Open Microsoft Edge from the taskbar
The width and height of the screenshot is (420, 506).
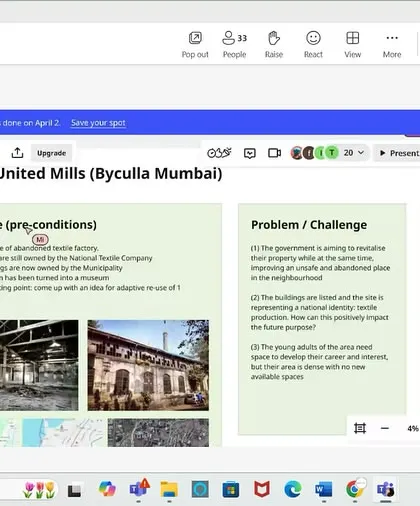pos(293,489)
